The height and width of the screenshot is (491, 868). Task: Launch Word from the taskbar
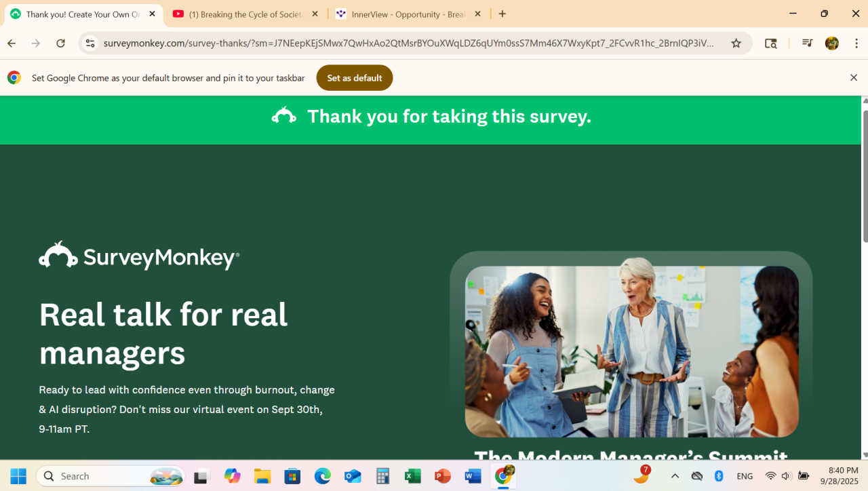coord(473,476)
